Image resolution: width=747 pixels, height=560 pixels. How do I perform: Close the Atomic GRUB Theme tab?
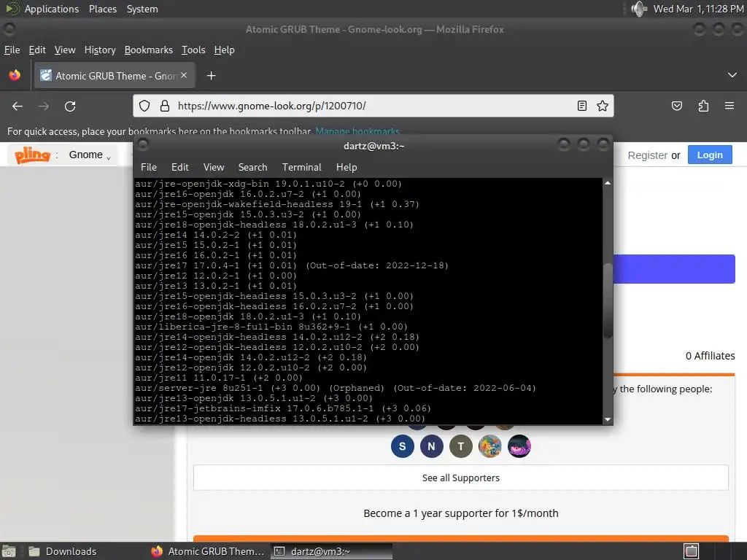click(184, 75)
